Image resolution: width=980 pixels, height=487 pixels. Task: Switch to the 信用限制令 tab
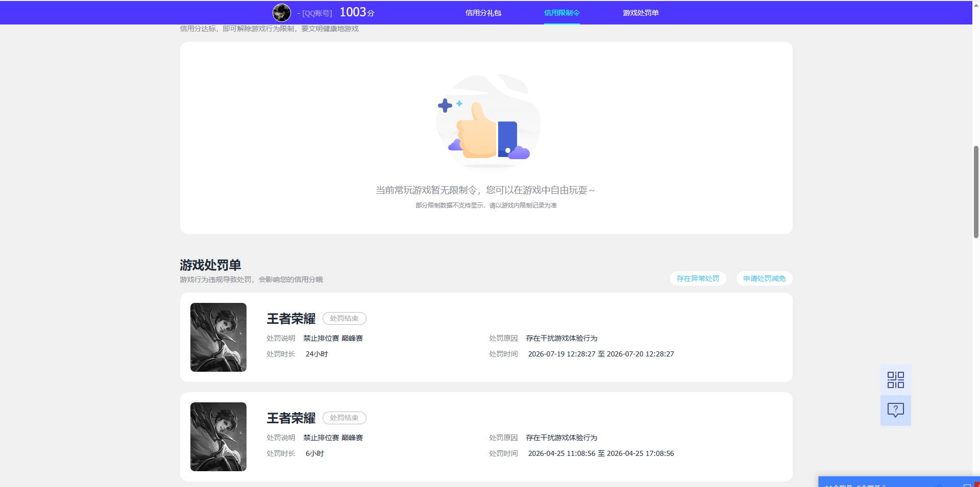[561, 13]
